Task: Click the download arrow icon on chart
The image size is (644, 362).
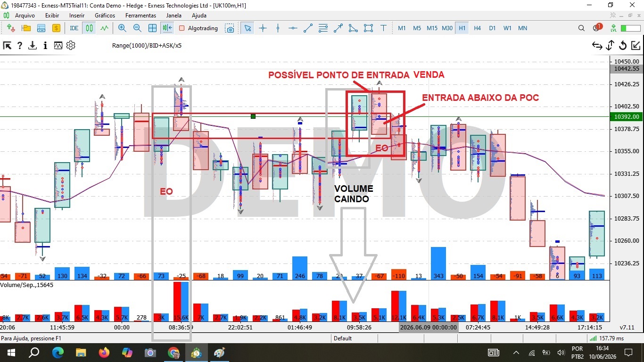Action: pos(33,46)
